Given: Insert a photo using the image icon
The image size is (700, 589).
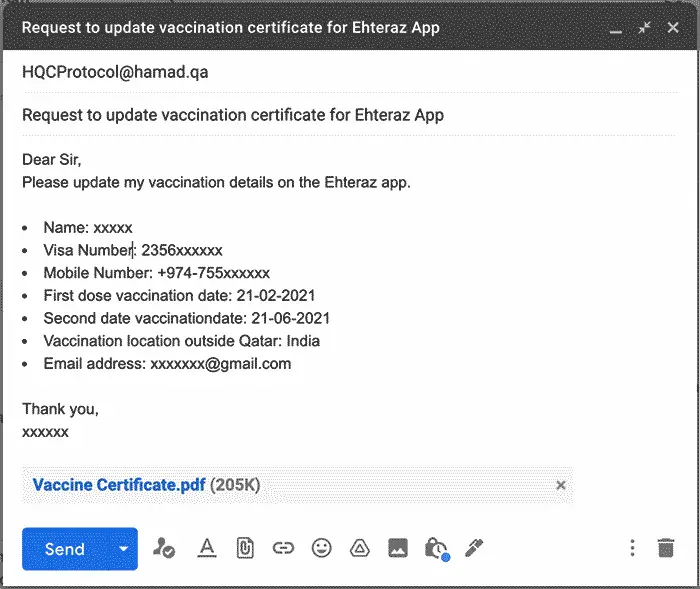Looking at the screenshot, I should pyautogui.click(x=398, y=548).
